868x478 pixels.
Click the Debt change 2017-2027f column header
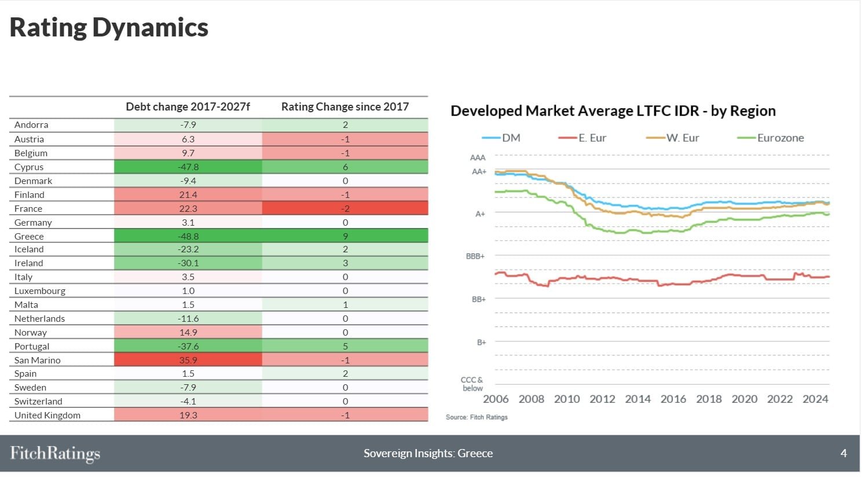coord(188,106)
